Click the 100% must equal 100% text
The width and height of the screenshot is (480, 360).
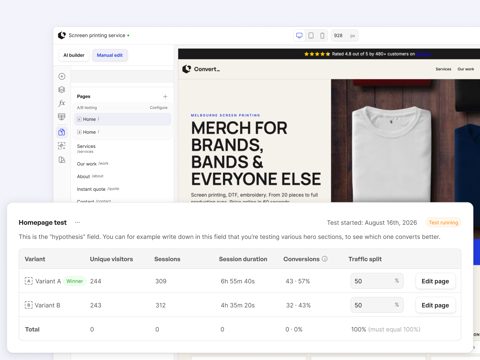pos(386,329)
